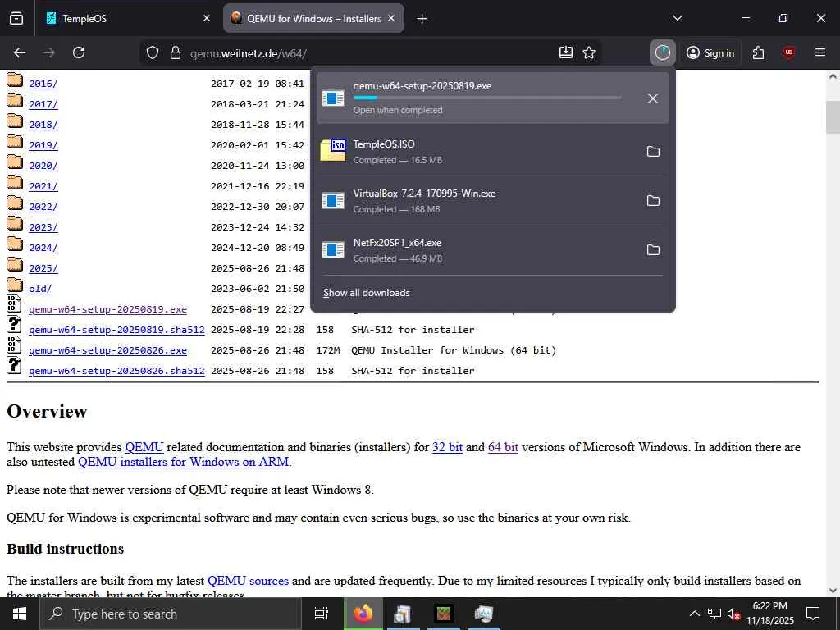
Task: Open the uBlock Origin extension icon
Action: coord(788,52)
